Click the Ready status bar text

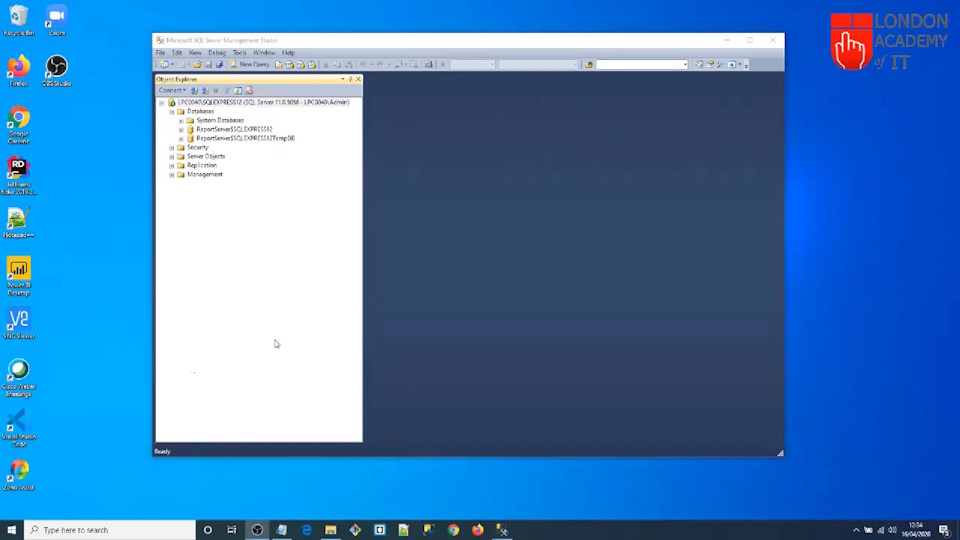coord(162,451)
